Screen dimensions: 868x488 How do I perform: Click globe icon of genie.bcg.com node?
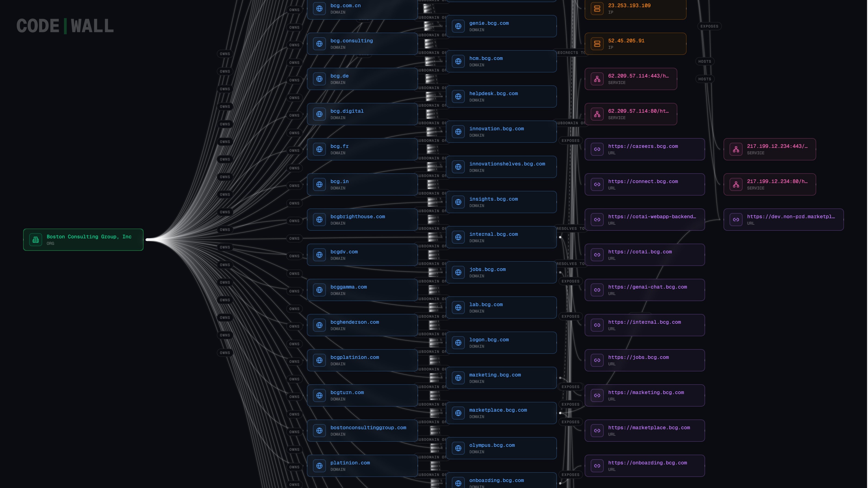click(458, 26)
